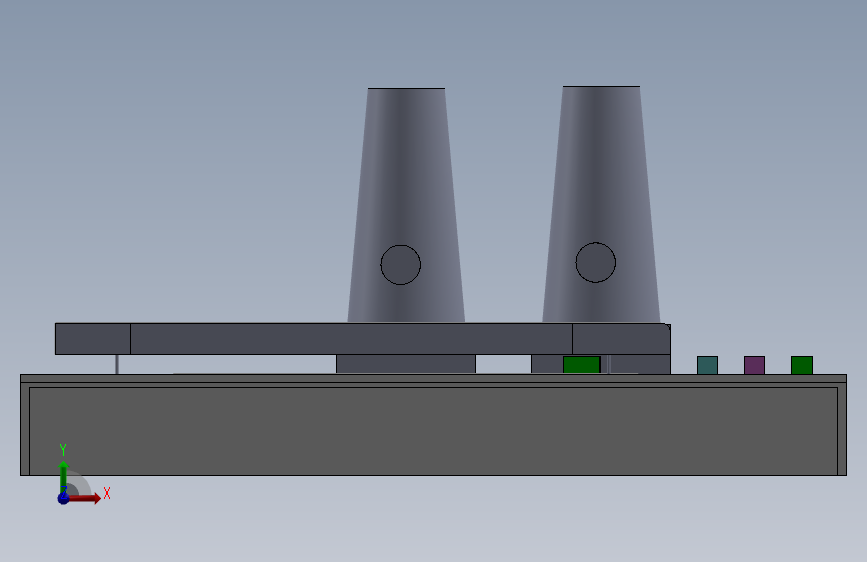The width and height of the screenshot is (867, 562).
Task: Select the wide green block under plate
Action: pos(582,365)
